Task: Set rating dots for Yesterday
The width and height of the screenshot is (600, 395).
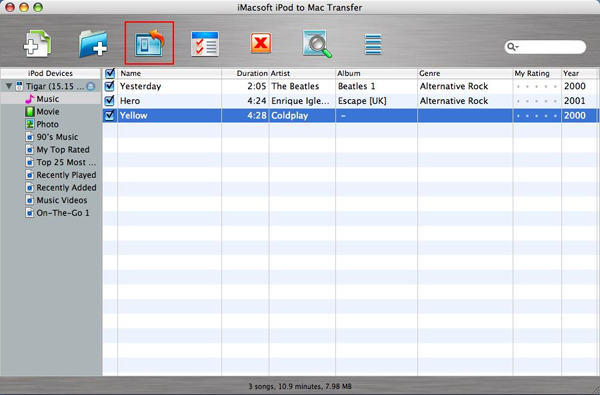Action: pyautogui.click(x=537, y=87)
